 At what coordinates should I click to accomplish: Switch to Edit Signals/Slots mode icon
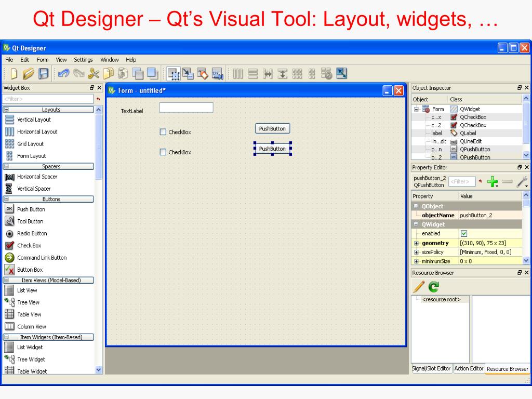(188, 74)
